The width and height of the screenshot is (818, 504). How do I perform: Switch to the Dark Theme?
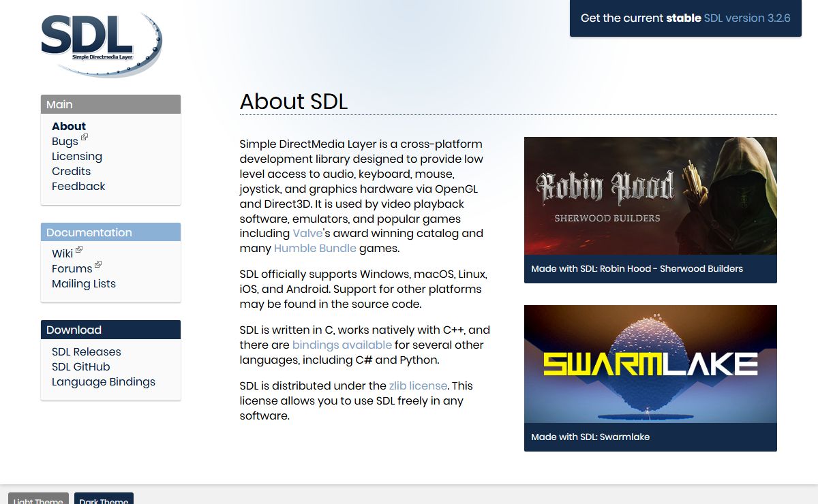click(x=104, y=499)
